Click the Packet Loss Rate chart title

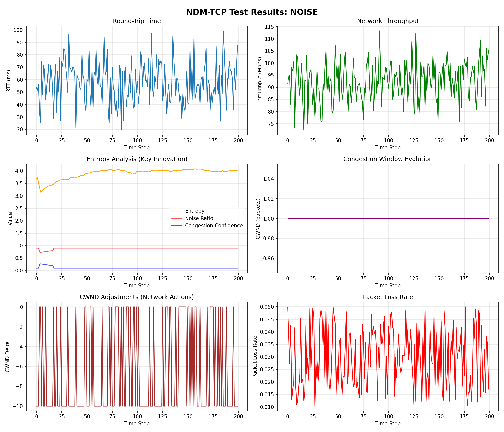coord(388,297)
